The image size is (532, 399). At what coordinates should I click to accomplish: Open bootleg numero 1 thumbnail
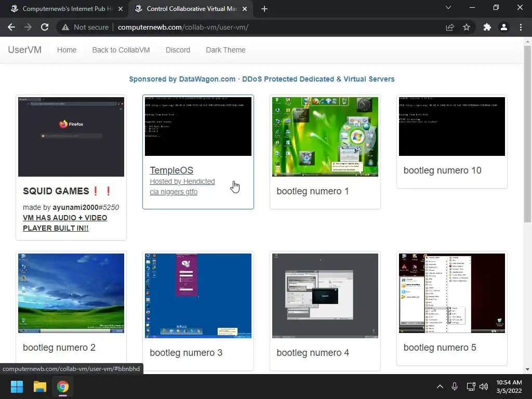click(325, 137)
